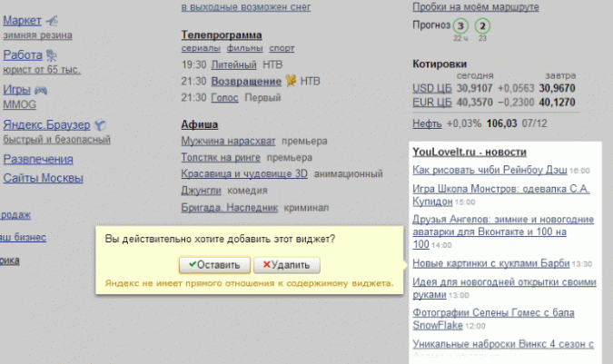Open YouLoveIt.ru - новости widget title

[470, 152]
